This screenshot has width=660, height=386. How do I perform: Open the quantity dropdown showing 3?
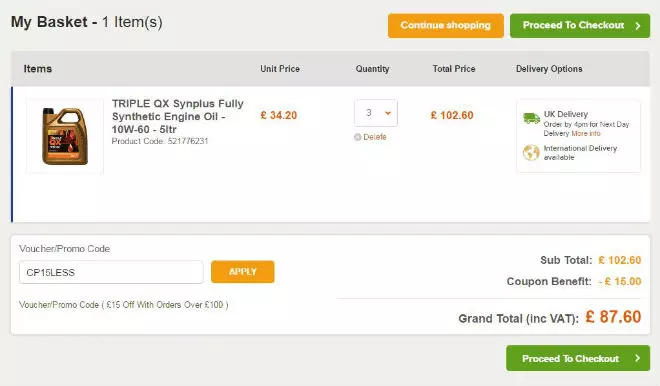pos(376,113)
